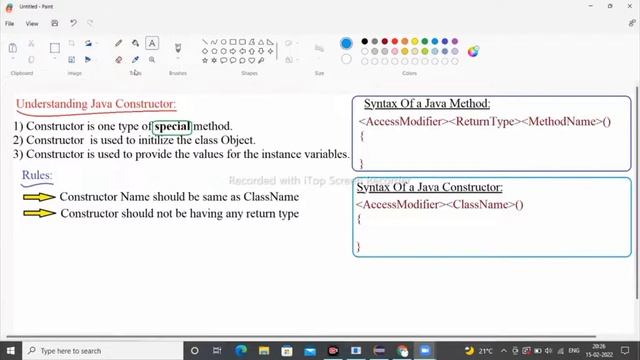Open the Size line thickness control

[319, 49]
